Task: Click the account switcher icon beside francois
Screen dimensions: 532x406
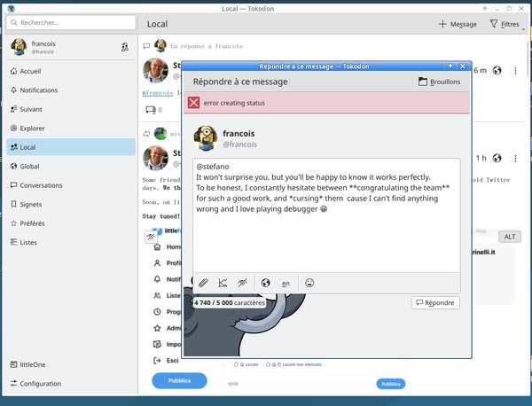Action: pyautogui.click(x=125, y=47)
